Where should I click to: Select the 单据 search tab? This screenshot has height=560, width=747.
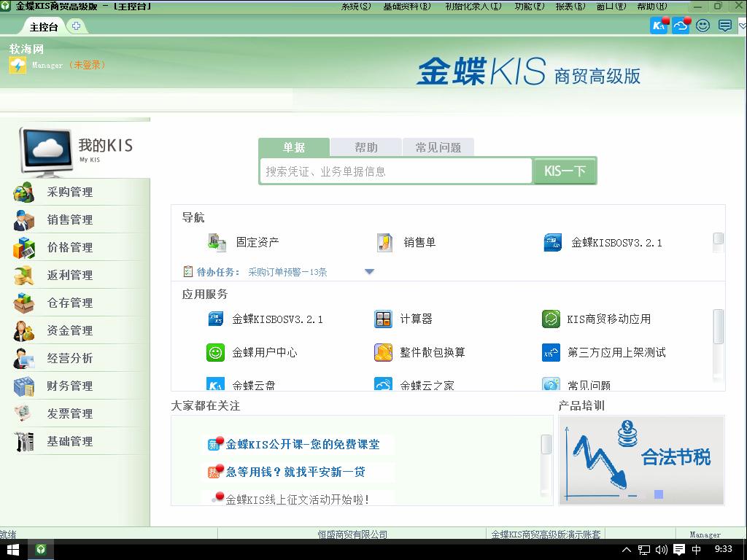point(294,147)
